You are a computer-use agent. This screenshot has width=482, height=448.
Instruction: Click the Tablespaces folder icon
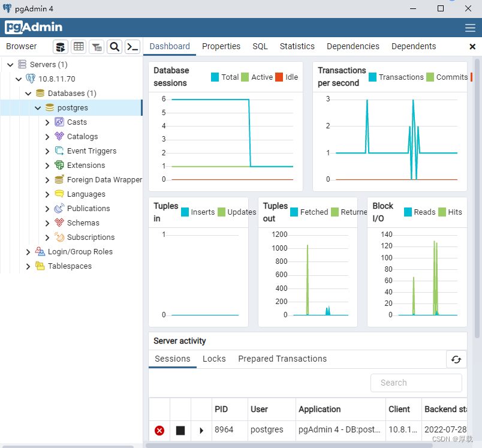tap(40, 266)
